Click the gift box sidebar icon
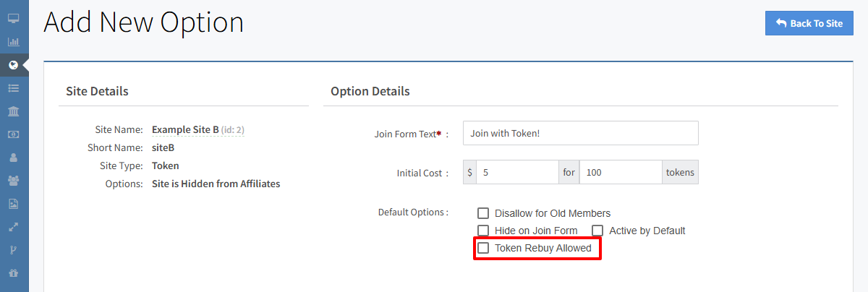868x292 pixels. [13, 273]
